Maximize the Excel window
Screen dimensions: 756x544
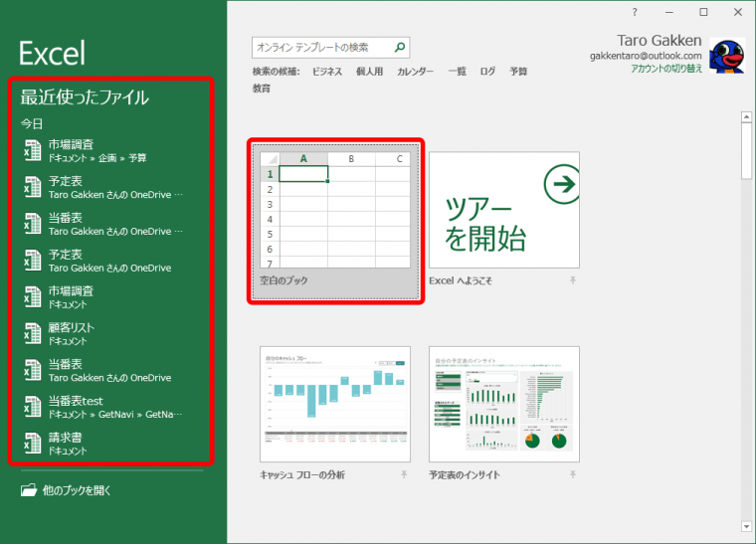pyautogui.click(x=703, y=12)
